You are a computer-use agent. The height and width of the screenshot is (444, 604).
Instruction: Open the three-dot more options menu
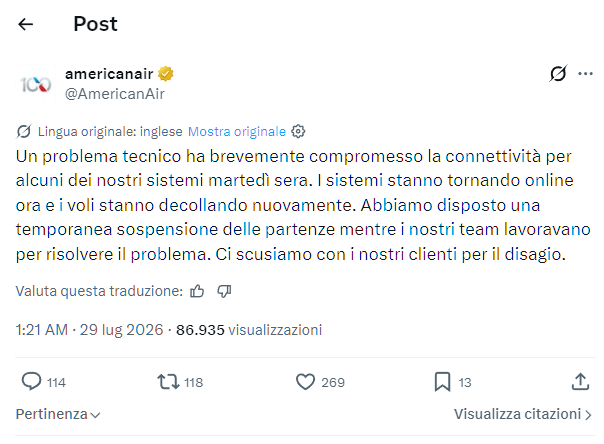pos(585,74)
